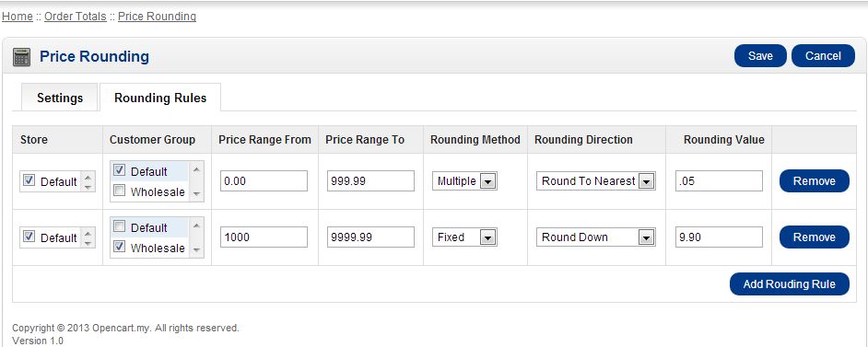This screenshot has width=868, height=347.
Task: Open the Multiple rounding method dropdown
Action: point(464,181)
